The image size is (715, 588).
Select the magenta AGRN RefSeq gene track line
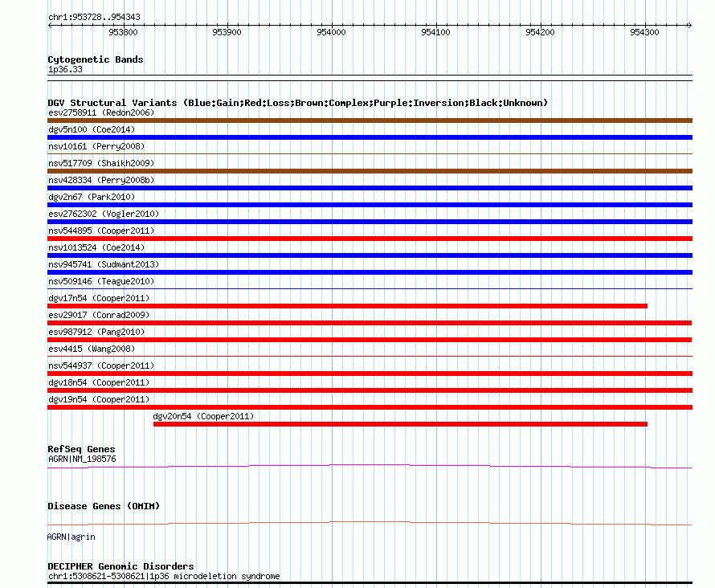[x=370, y=466]
